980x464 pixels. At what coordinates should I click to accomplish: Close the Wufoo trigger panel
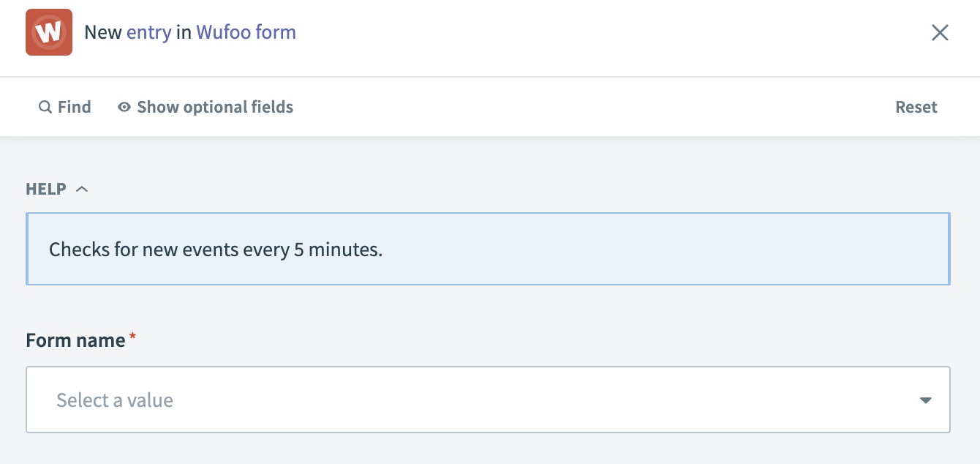coord(940,32)
